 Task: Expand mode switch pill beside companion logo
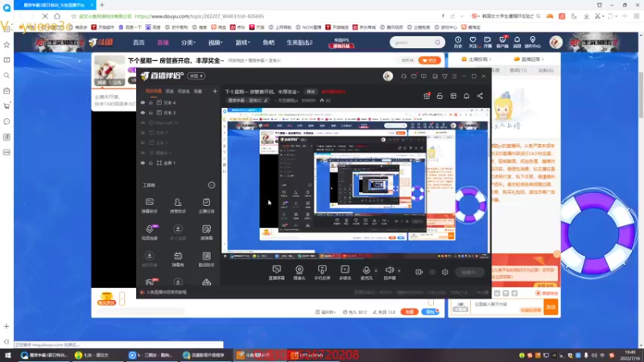196,76
